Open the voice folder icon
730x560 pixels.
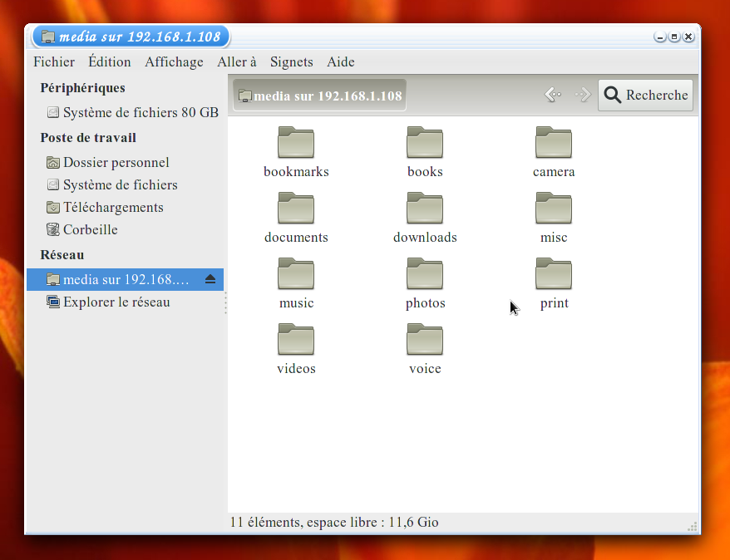click(x=425, y=339)
